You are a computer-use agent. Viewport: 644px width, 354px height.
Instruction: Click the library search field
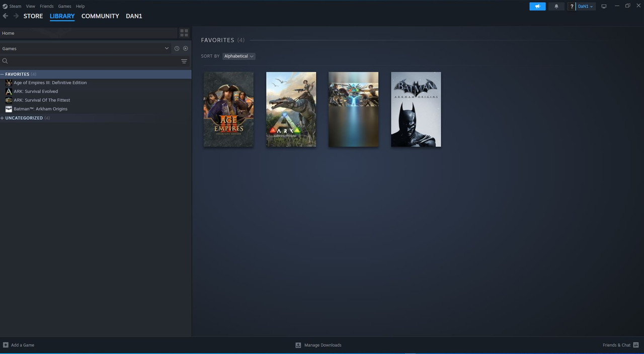click(x=89, y=61)
